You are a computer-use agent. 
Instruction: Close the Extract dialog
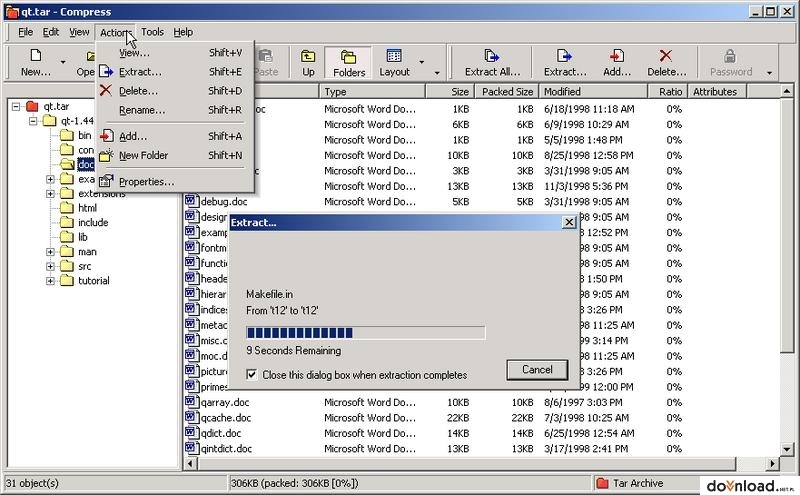point(569,222)
